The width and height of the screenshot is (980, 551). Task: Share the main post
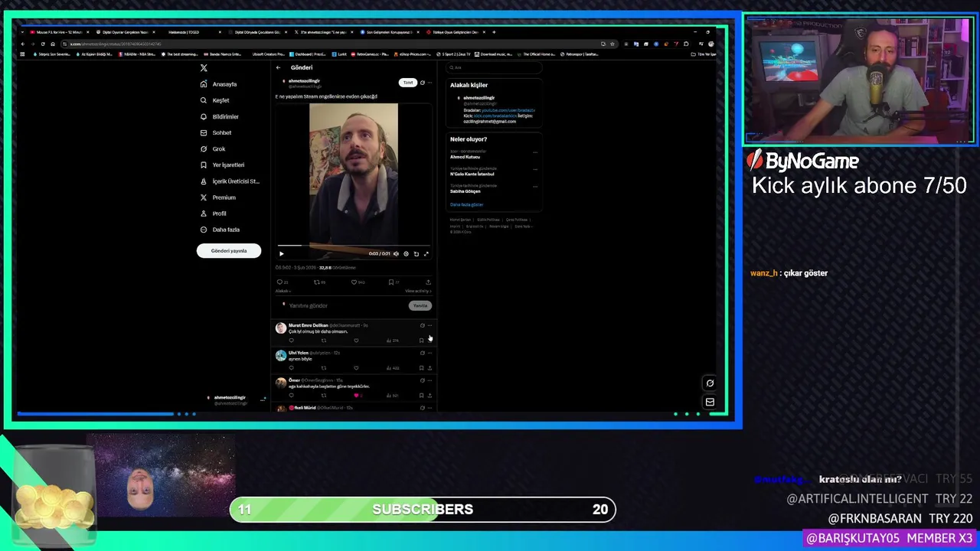pyautogui.click(x=428, y=282)
